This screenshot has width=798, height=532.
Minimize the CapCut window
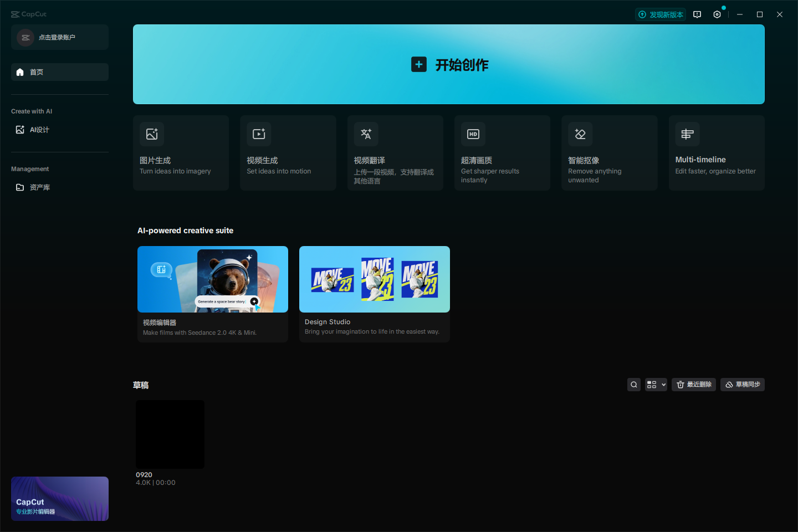[x=740, y=14]
